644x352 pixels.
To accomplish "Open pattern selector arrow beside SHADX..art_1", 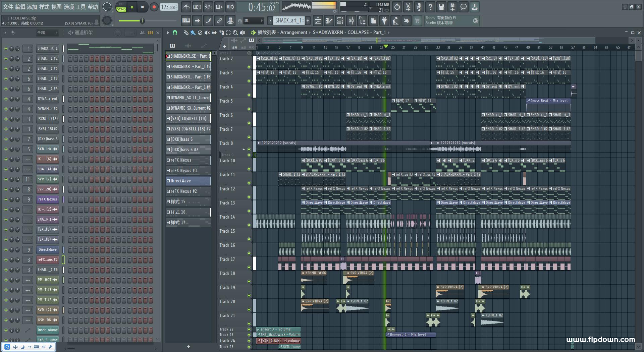I will coord(270,21).
